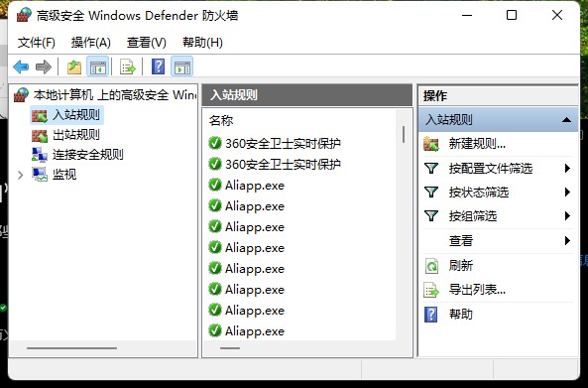588x388 pixels.
Task: Collapse the 入站规则 section in the actions pane
Action: point(566,120)
